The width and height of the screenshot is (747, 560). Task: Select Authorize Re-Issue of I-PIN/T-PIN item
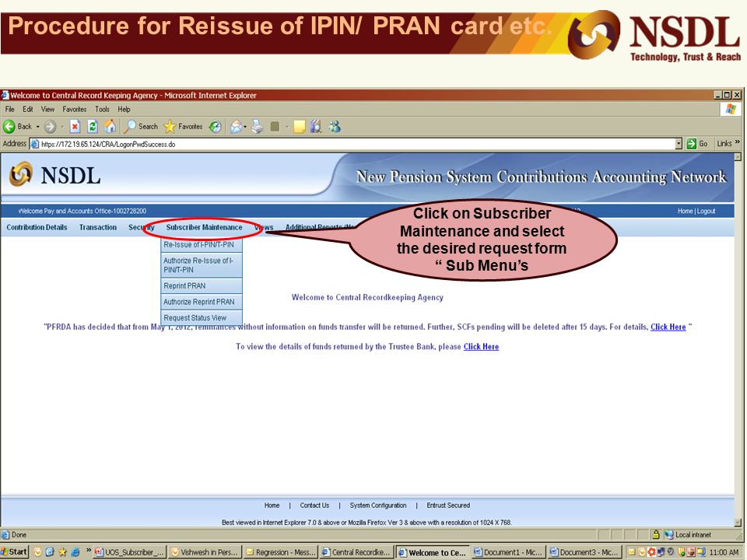pos(202,265)
